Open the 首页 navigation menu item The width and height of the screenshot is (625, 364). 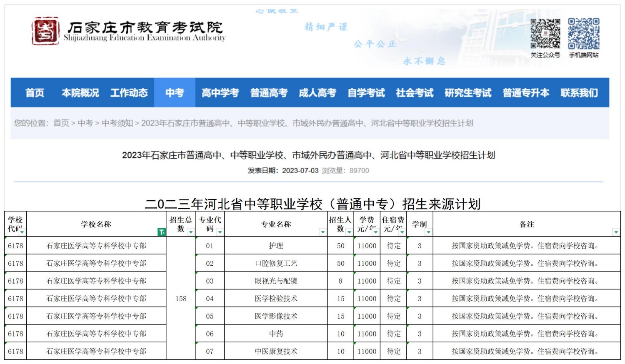(35, 92)
